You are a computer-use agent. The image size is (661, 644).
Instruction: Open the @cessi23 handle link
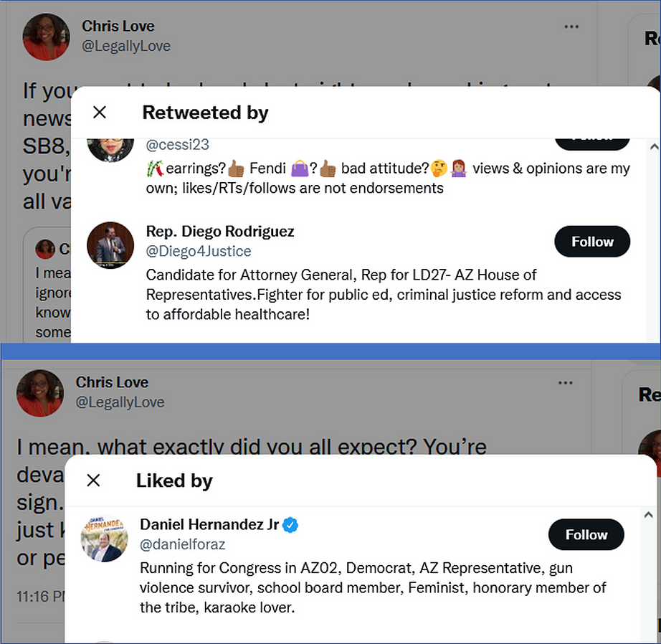[x=177, y=144]
